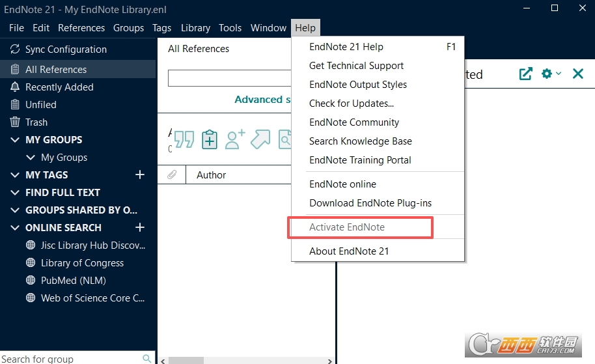Sort by attachment paperclip column
595x364 pixels.
(x=172, y=175)
